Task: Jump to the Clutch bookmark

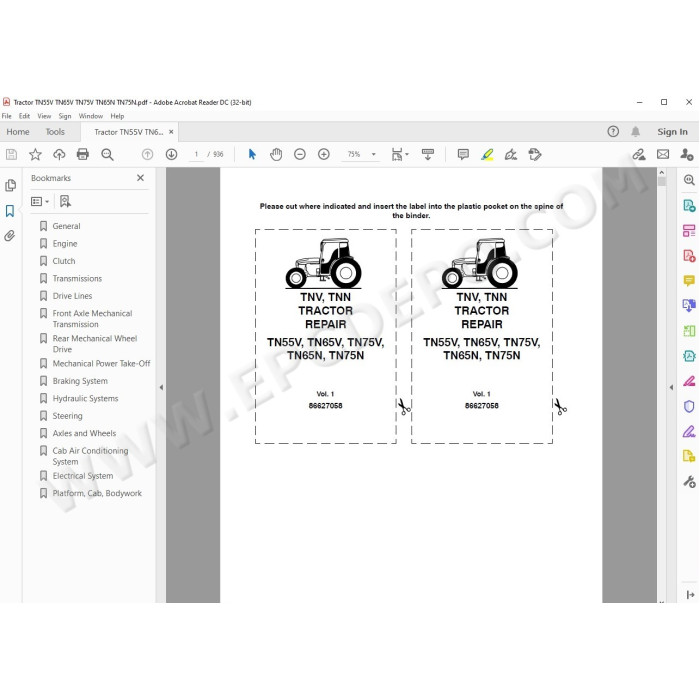Action: [x=64, y=261]
